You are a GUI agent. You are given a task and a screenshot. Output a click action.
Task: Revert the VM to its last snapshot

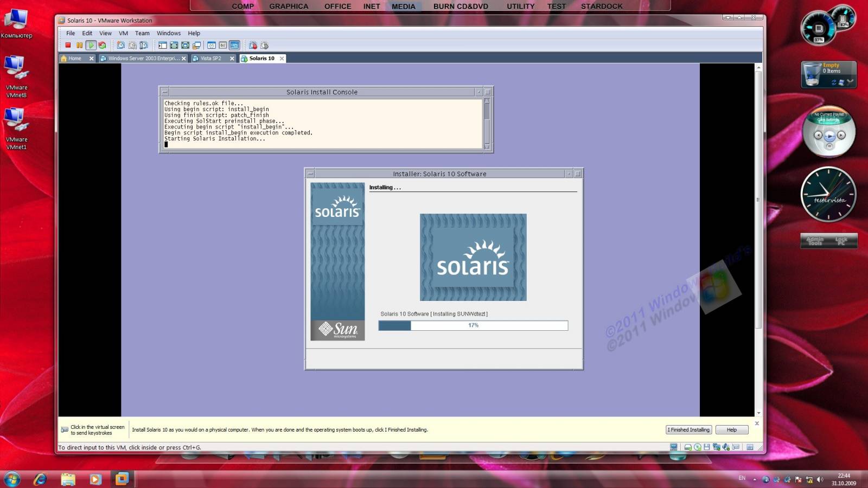tap(132, 46)
